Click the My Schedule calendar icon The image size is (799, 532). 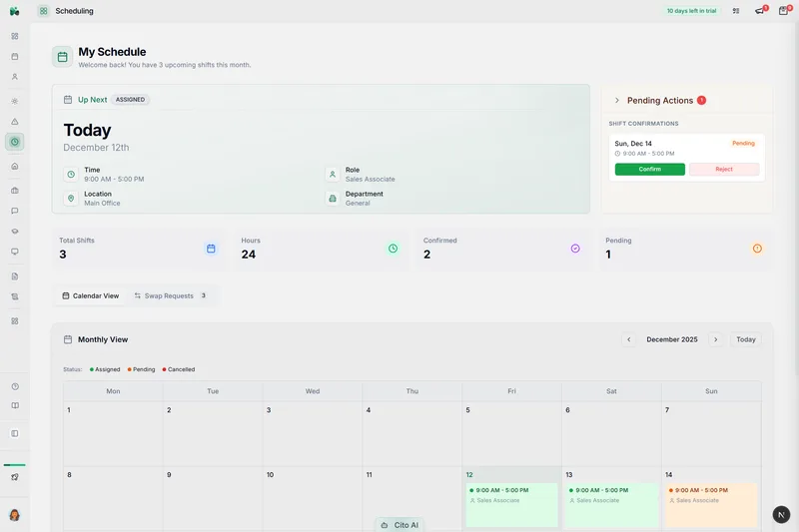[62, 57]
